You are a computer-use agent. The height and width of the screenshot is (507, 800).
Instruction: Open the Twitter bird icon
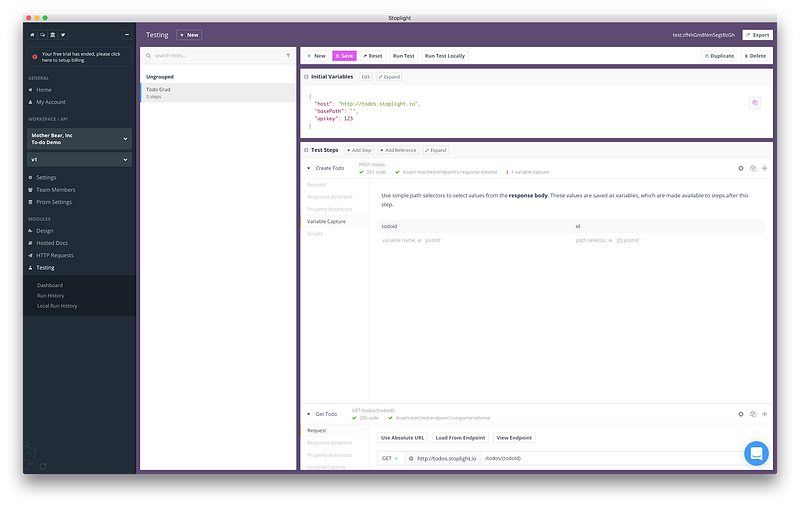tap(63, 35)
